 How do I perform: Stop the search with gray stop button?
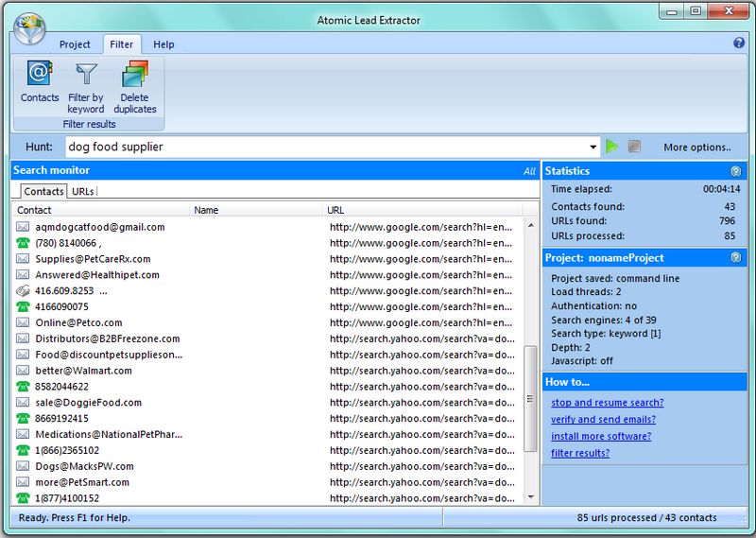click(634, 147)
